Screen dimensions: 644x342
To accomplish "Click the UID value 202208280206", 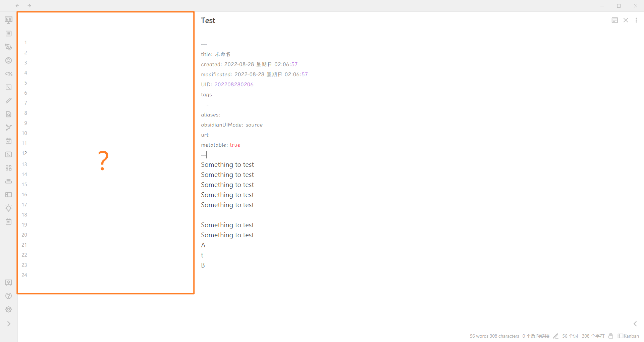I will point(234,84).
